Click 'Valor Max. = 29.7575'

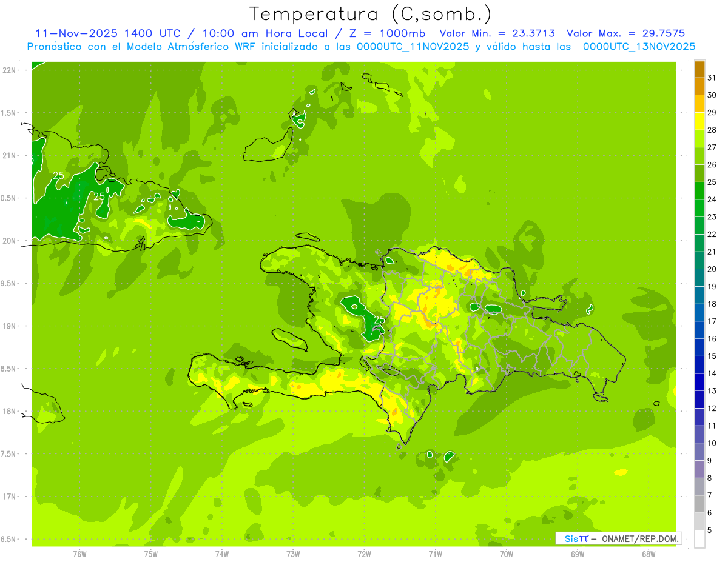click(x=625, y=33)
